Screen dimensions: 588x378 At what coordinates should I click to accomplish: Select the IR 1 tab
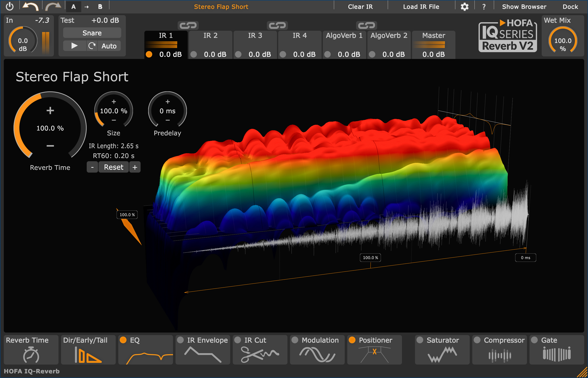click(166, 45)
